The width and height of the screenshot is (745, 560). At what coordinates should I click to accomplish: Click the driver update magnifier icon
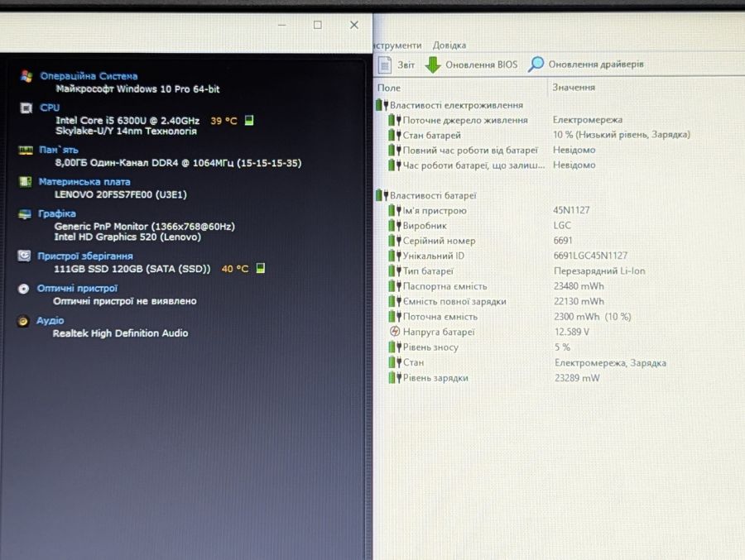point(536,65)
